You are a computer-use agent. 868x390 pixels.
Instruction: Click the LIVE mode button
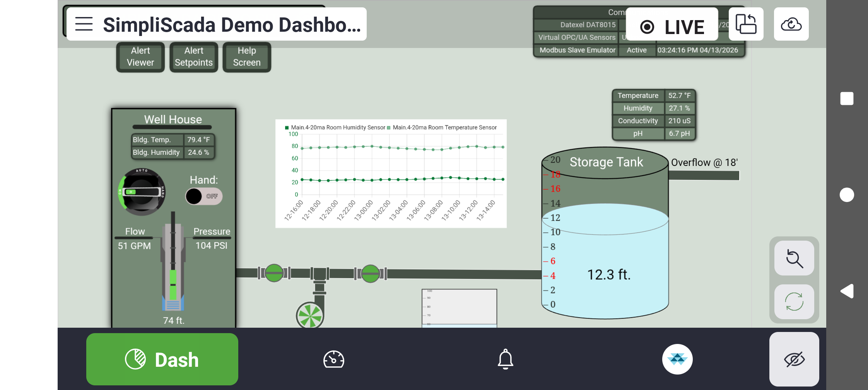tap(672, 26)
